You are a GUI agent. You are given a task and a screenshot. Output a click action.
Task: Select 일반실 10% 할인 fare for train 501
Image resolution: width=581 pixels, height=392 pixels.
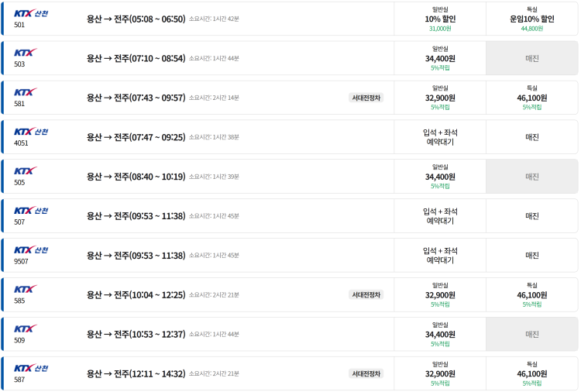440,19
